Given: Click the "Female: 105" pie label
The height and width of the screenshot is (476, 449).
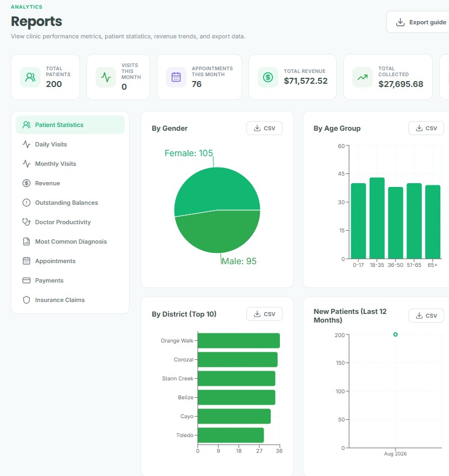Looking at the screenshot, I should [189, 153].
